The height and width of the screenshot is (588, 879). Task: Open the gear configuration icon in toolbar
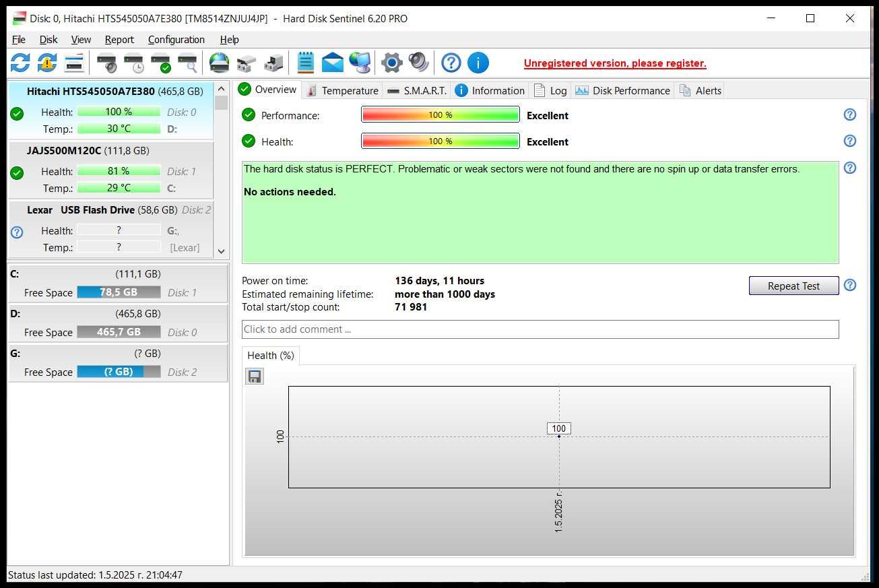tap(391, 63)
